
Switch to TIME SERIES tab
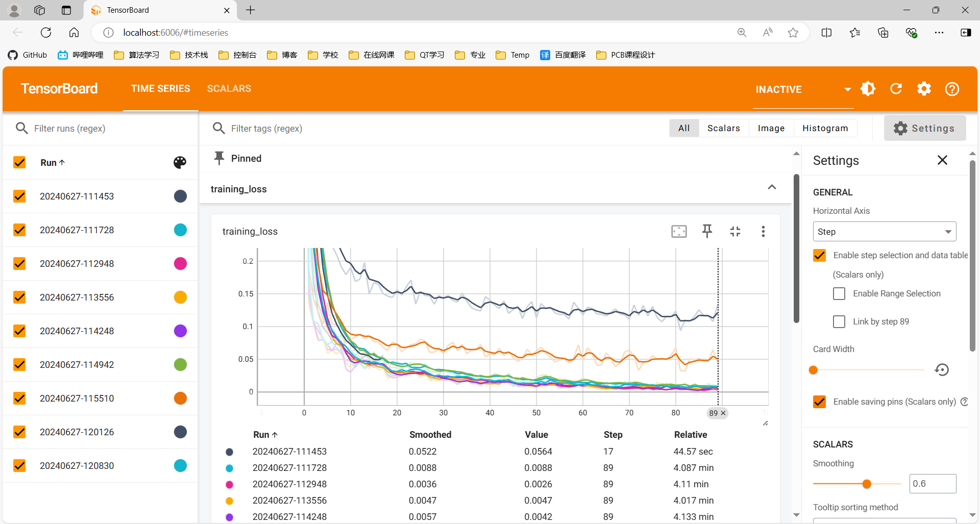pos(160,89)
